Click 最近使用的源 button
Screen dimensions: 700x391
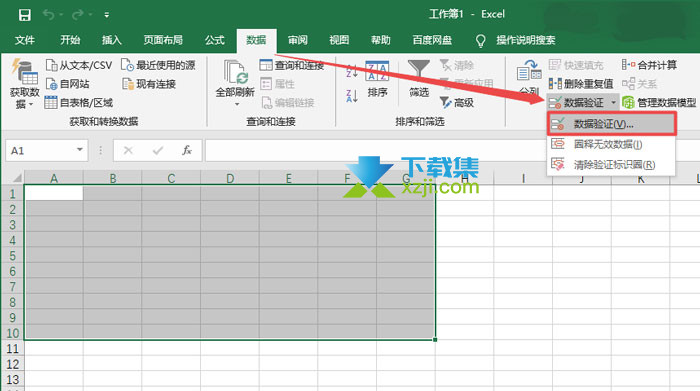158,65
